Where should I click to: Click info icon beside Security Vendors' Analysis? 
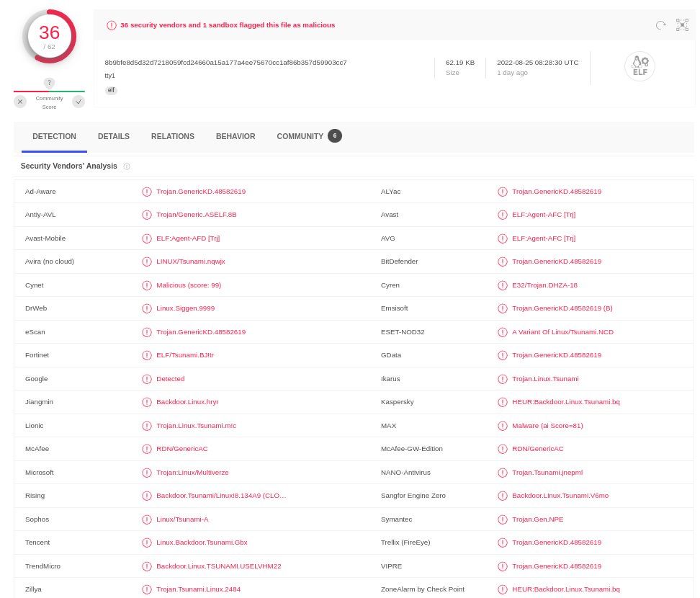[127, 166]
